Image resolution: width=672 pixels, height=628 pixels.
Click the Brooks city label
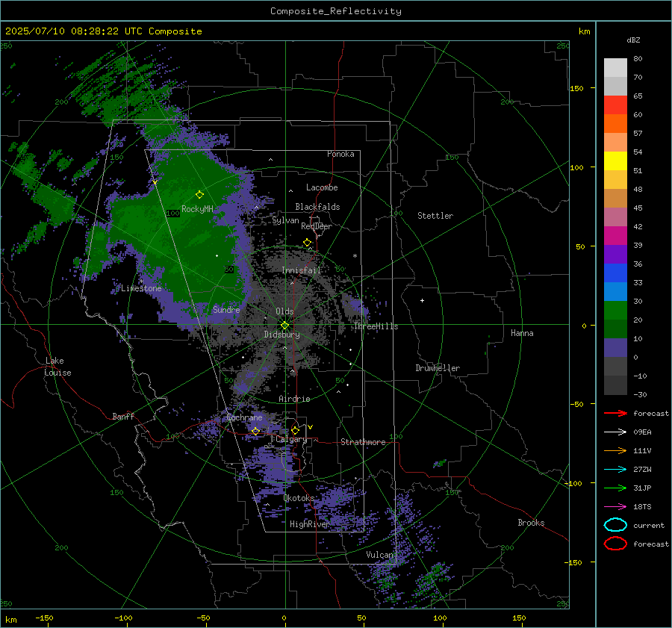click(x=531, y=523)
